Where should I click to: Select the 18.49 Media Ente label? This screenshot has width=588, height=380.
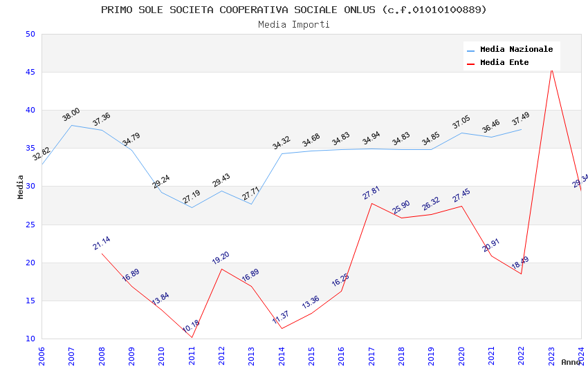coord(520,263)
